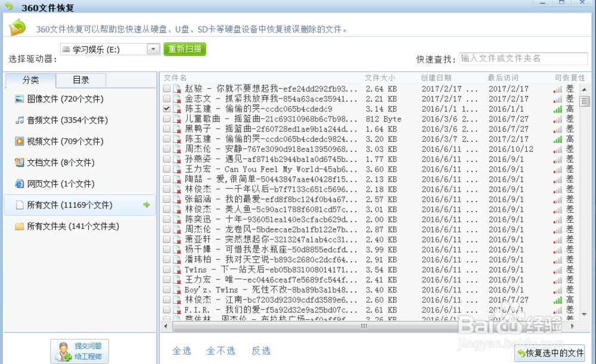Click the engineer avatar icon
The height and width of the screenshot is (364, 596).
tap(63, 351)
